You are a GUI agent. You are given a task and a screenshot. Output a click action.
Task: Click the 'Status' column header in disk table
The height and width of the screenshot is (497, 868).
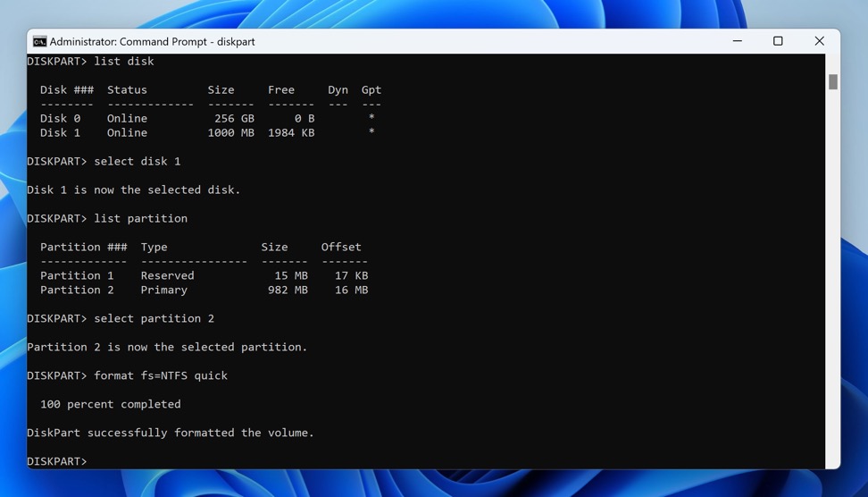pos(128,89)
